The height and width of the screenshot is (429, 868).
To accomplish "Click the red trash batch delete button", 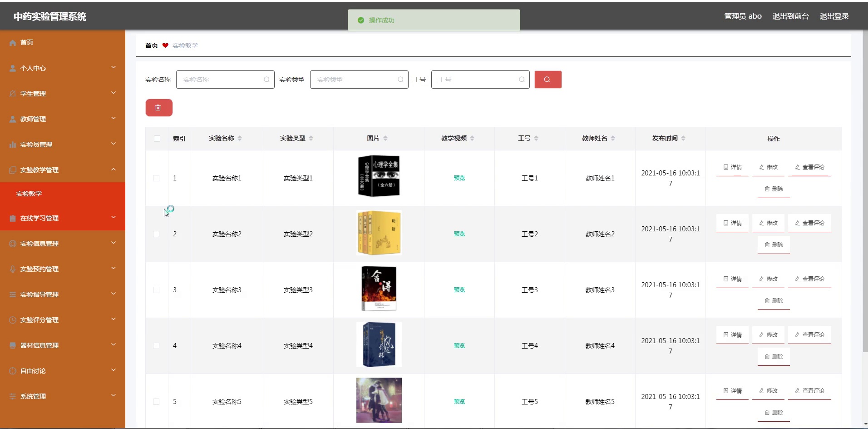I will coord(159,108).
